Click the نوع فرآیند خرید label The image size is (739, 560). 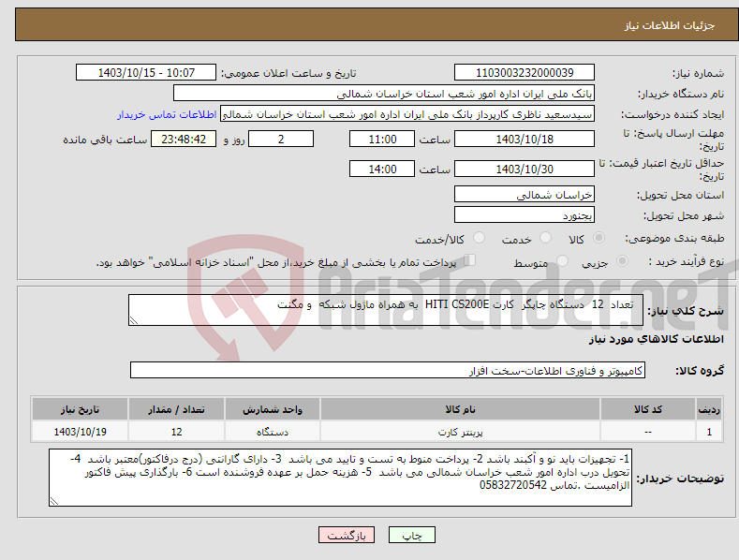click(x=686, y=261)
